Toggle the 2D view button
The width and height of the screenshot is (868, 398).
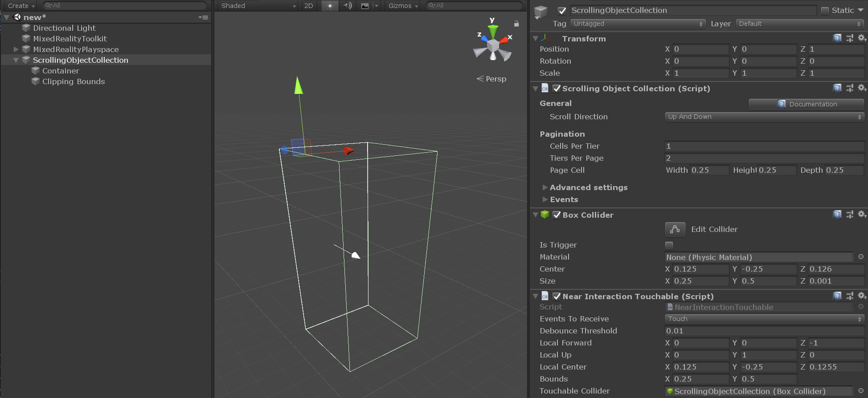pyautogui.click(x=308, y=6)
